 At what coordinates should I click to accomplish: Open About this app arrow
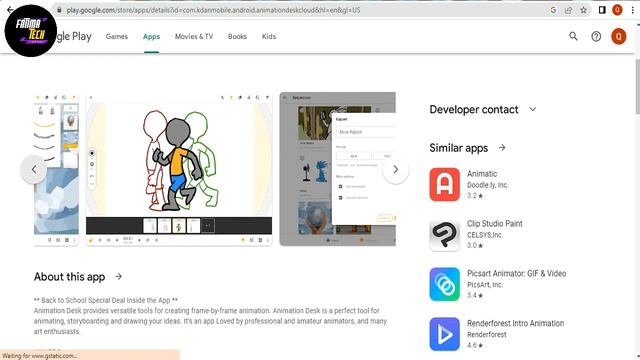118,277
